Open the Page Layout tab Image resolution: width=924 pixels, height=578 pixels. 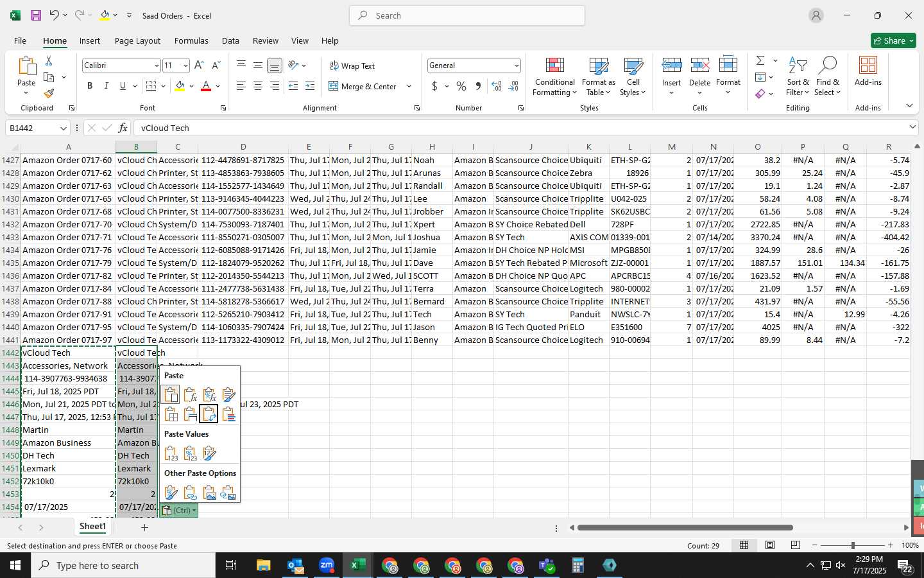click(137, 40)
